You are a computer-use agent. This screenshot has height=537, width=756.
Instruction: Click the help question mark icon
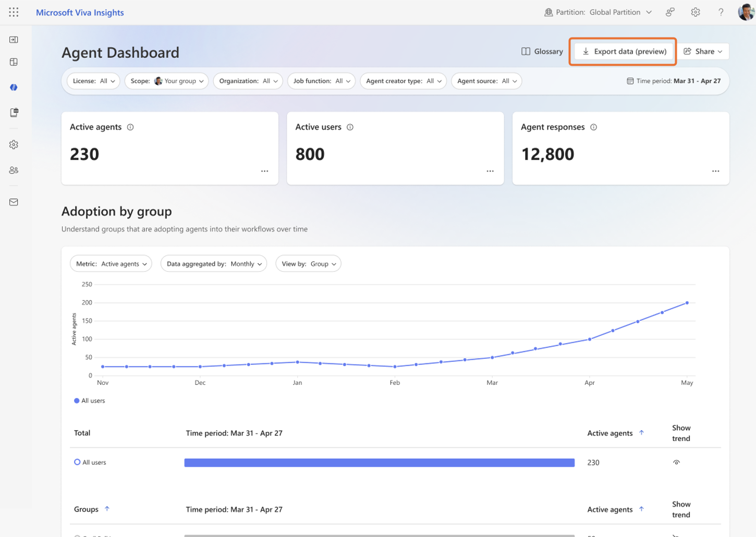click(721, 12)
